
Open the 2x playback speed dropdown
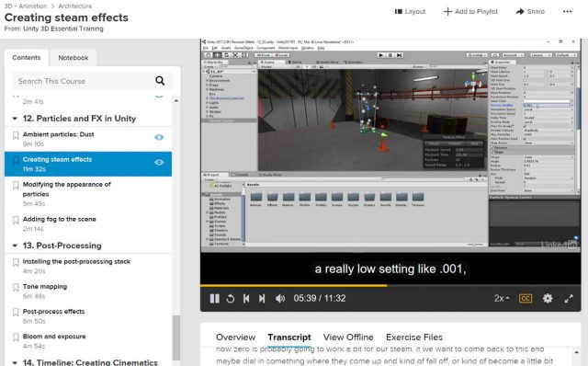point(502,299)
